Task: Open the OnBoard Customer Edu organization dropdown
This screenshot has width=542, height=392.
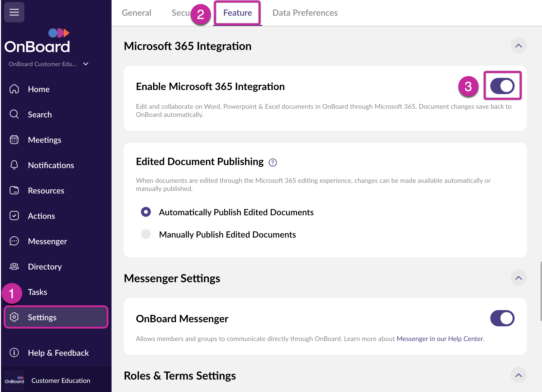Action: click(x=49, y=64)
